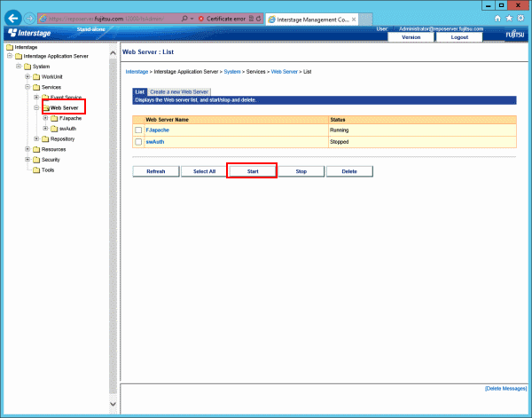Collapse the System tree node
Image resolution: width=532 pixels, height=418 pixels.
pyautogui.click(x=19, y=67)
